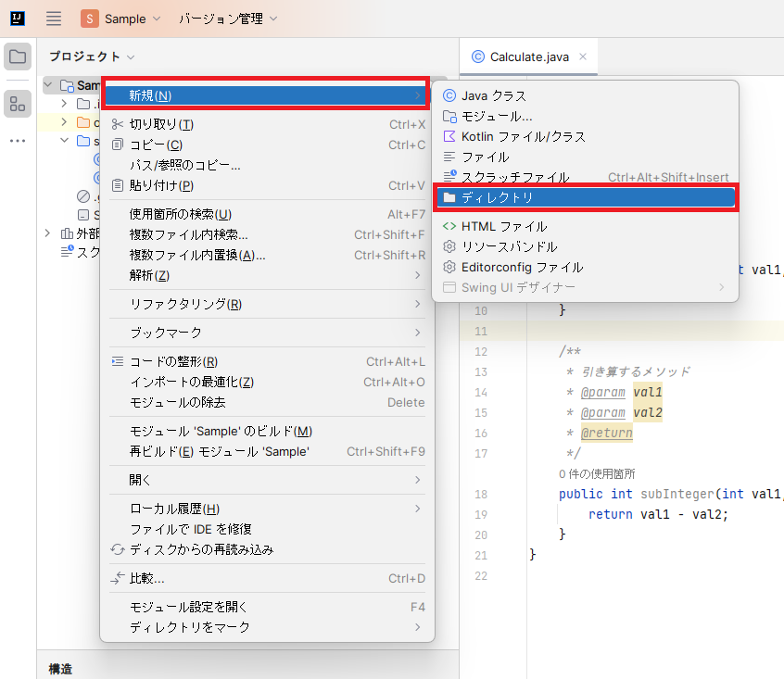784x679 pixels.
Task: Collapse the Sample node in the project tree
Action: (47, 84)
